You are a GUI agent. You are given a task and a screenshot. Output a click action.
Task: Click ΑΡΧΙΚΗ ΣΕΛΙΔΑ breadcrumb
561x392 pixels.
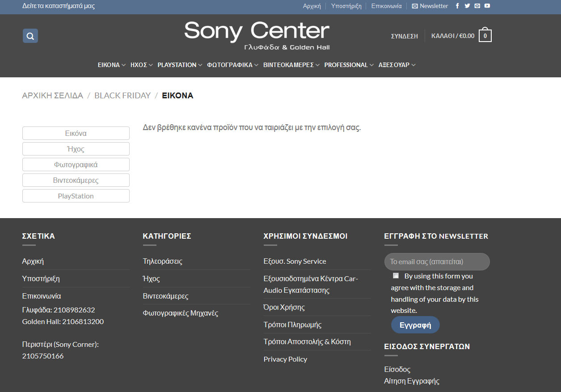click(53, 95)
